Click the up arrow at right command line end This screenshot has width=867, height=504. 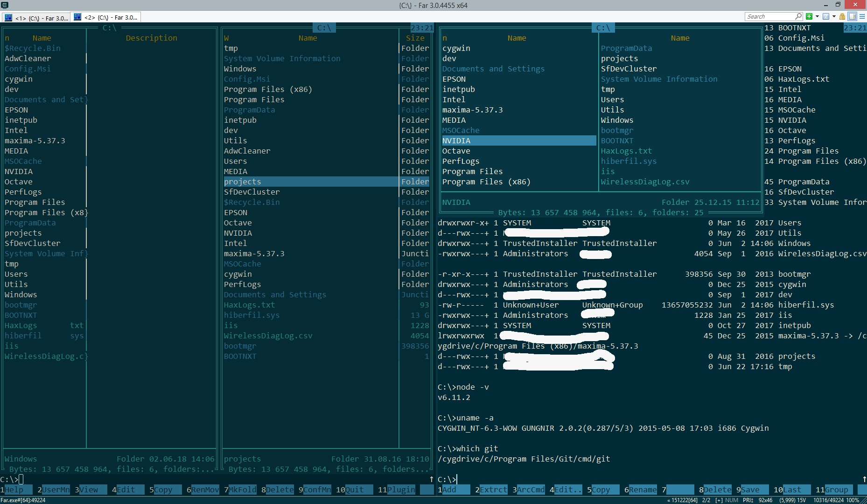[864, 479]
